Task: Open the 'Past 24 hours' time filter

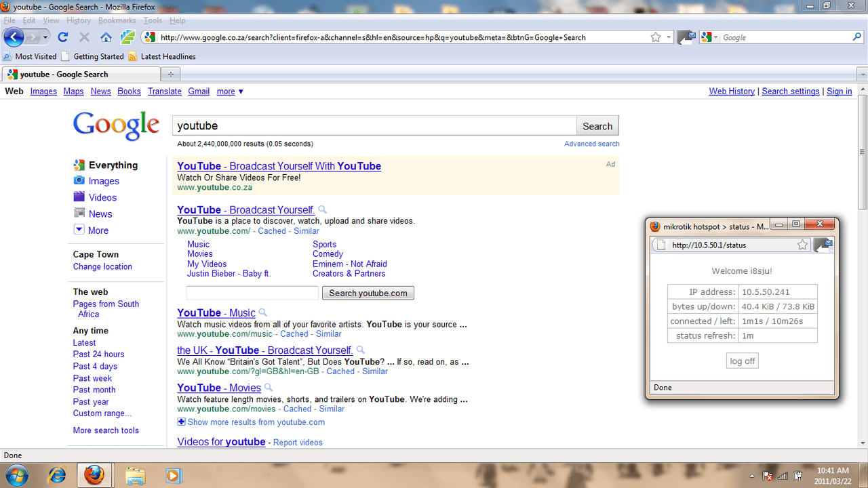Action: (98, 354)
